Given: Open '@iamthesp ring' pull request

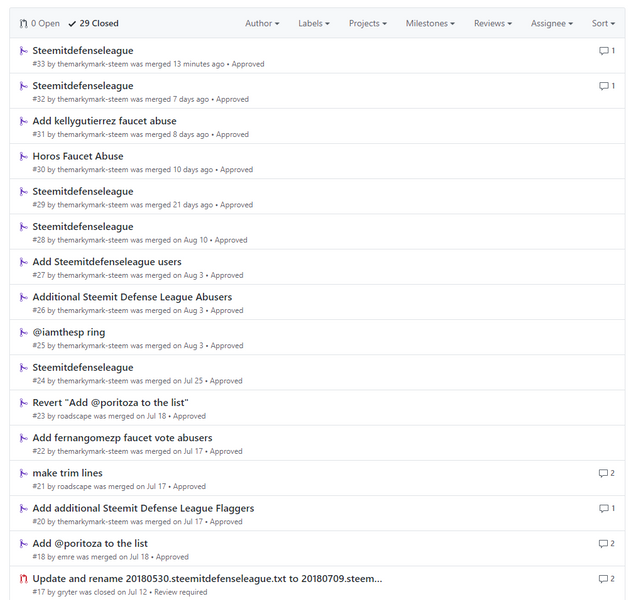Looking at the screenshot, I should click(x=69, y=332).
